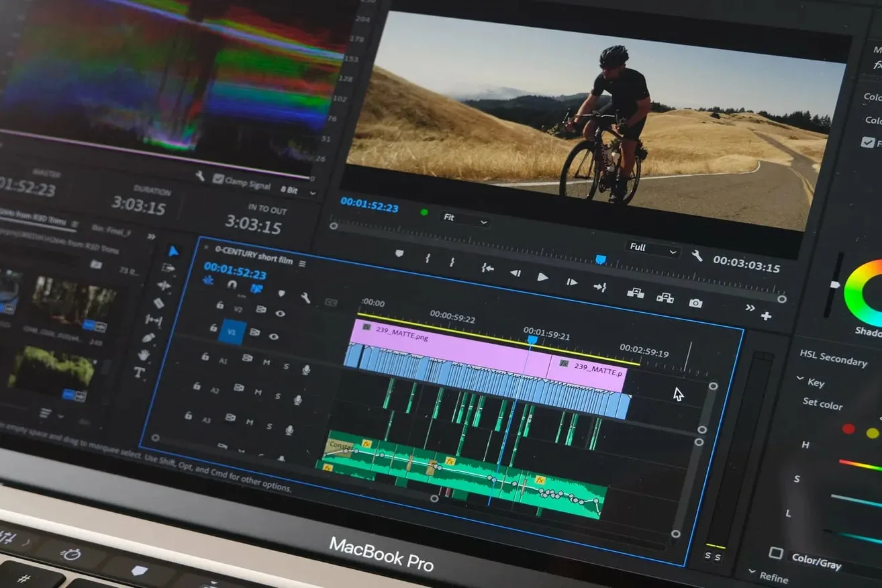Click the red Set color swatch
This screenshot has height=588, width=882.
click(x=848, y=428)
